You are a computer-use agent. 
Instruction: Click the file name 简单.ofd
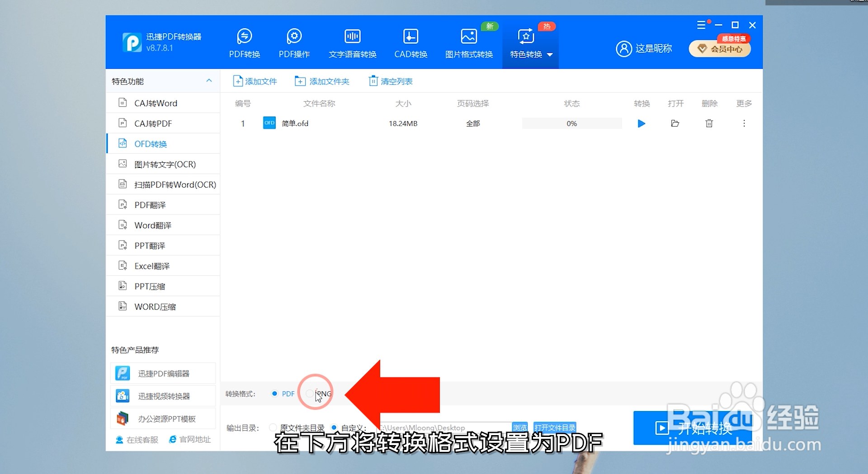[295, 123]
